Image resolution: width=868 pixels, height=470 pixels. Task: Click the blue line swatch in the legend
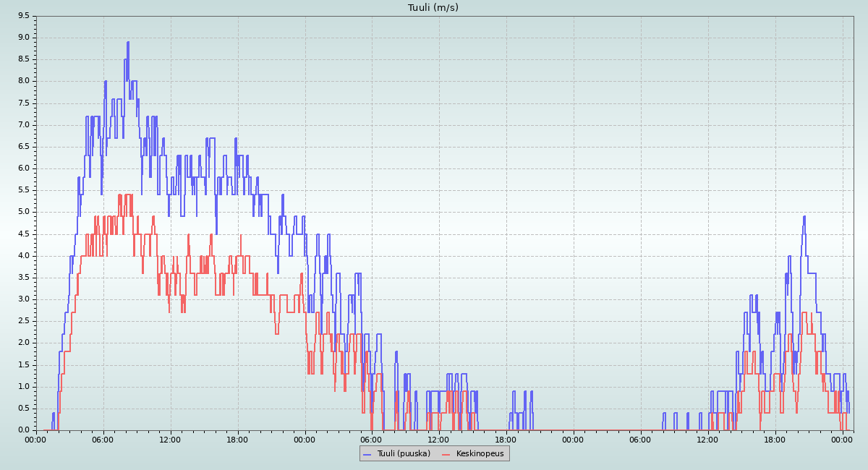[x=367, y=454]
